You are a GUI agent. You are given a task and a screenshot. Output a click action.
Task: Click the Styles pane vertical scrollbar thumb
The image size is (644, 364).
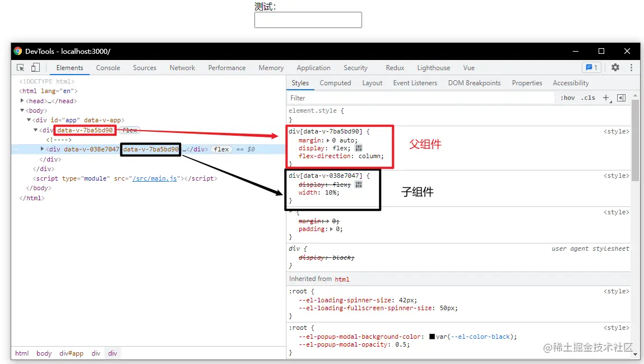click(x=636, y=140)
